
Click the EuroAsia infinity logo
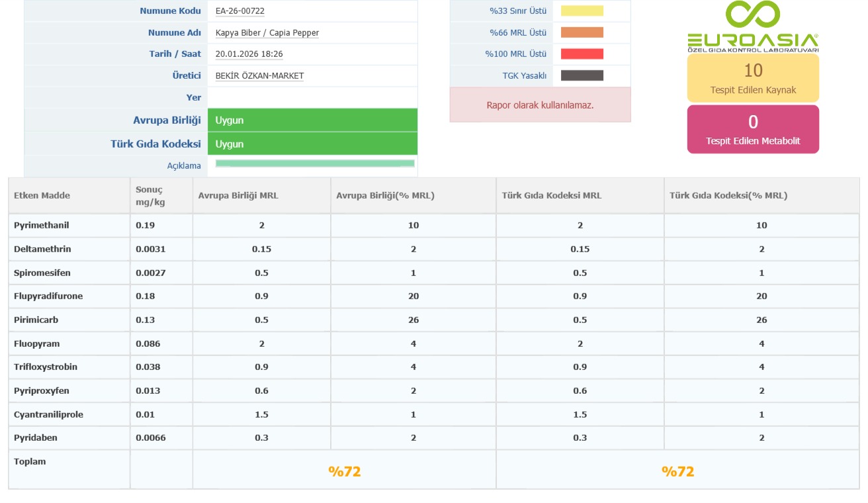752,26
